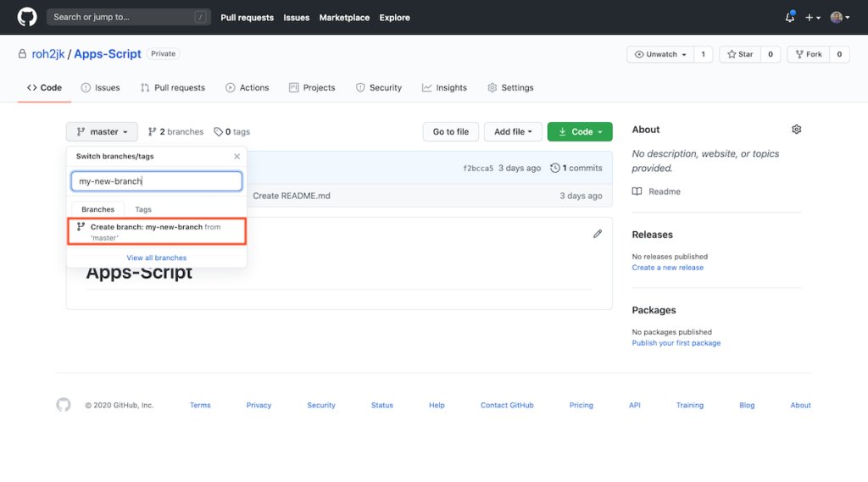Image resolution: width=868 pixels, height=482 pixels.
Task: Open the footer Blog link
Action: [747, 405]
